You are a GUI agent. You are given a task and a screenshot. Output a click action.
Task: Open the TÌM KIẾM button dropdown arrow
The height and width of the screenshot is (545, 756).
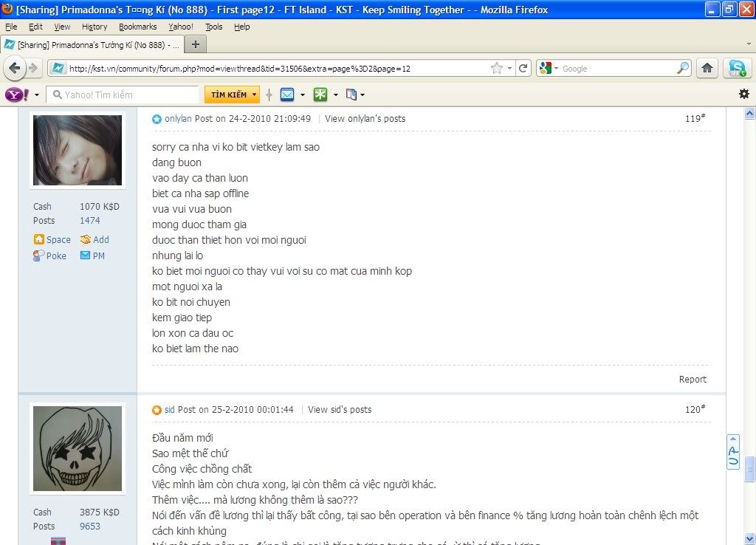[x=254, y=95]
